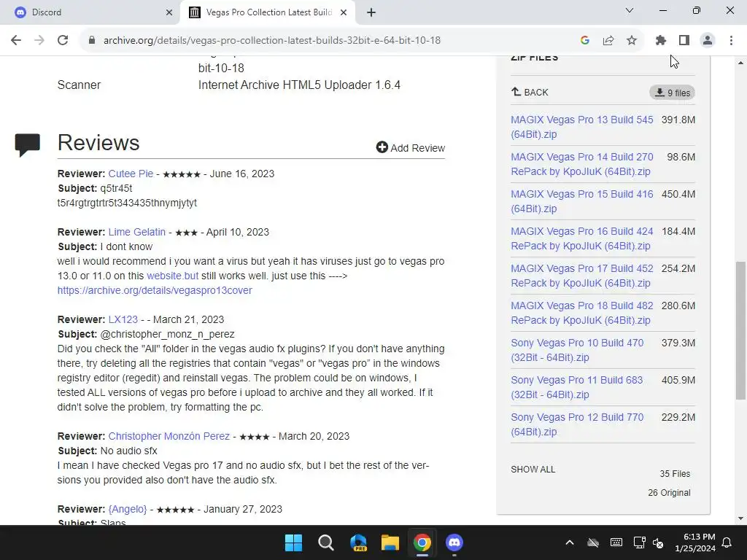Download MAGIX Vegas Pro 15 Build 416 zip

(x=581, y=201)
